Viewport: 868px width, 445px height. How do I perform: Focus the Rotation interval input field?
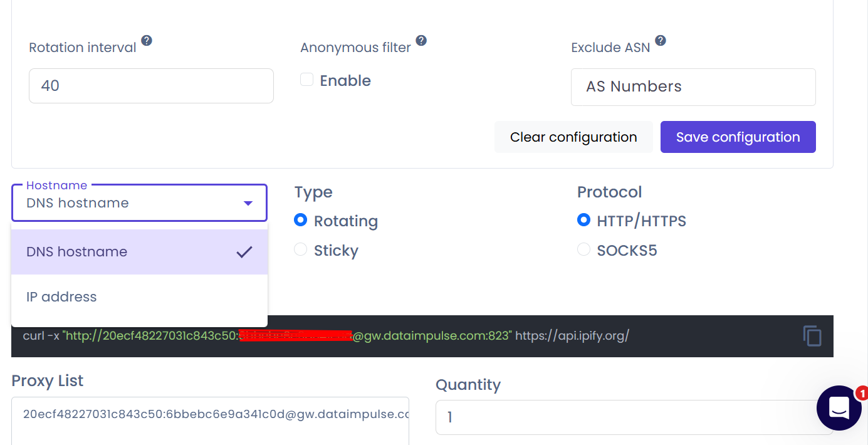pyautogui.click(x=151, y=86)
